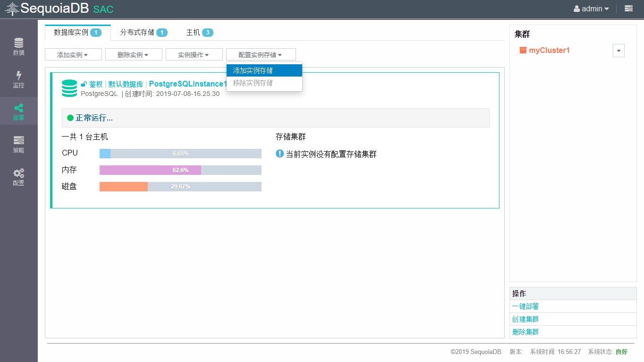The width and height of the screenshot is (644, 362).
Task: Expand the 删除实例 dropdown
Action: coord(133,55)
